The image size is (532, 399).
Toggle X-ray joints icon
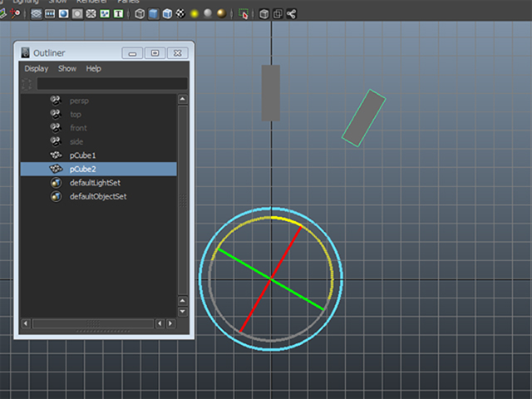292,14
